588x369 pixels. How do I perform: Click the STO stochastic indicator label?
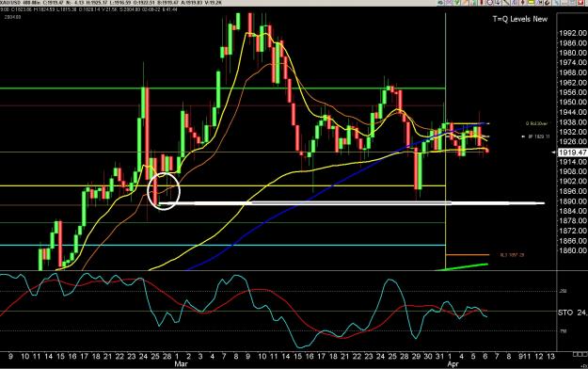pyautogui.click(x=565, y=313)
